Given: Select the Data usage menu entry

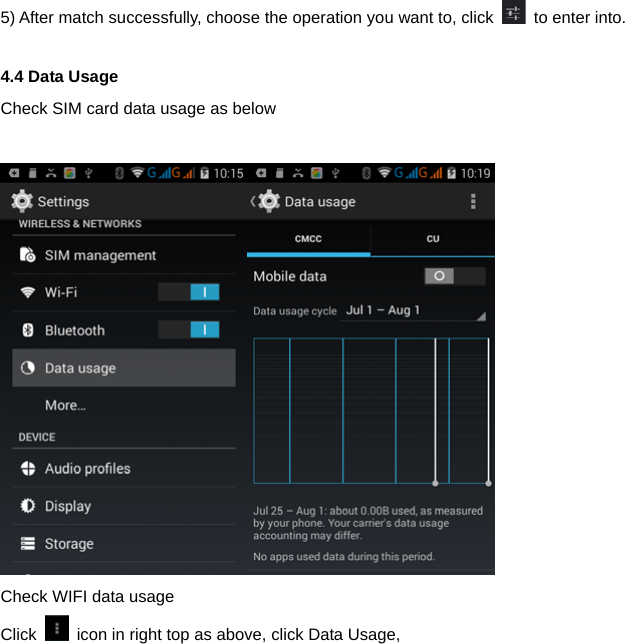Looking at the screenshot, I should pyautogui.click(x=124, y=368).
